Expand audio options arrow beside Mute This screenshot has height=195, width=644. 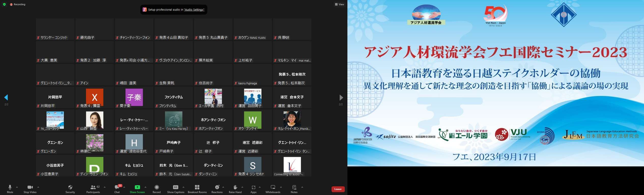[17, 187]
